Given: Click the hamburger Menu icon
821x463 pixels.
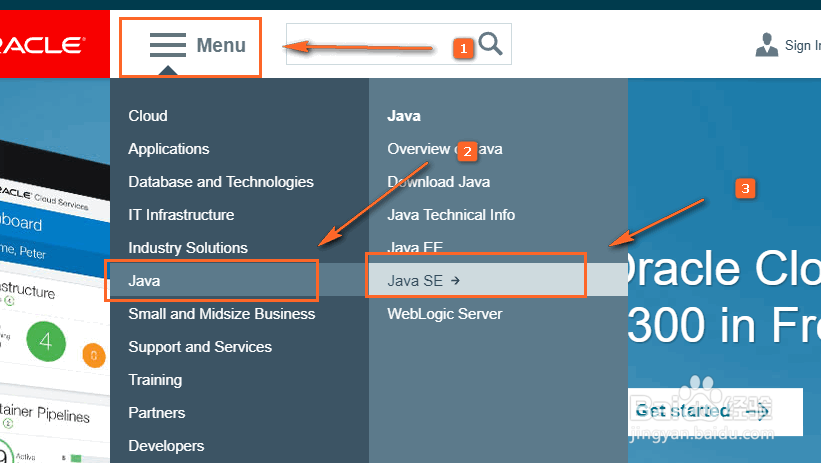Looking at the screenshot, I should 168,45.
